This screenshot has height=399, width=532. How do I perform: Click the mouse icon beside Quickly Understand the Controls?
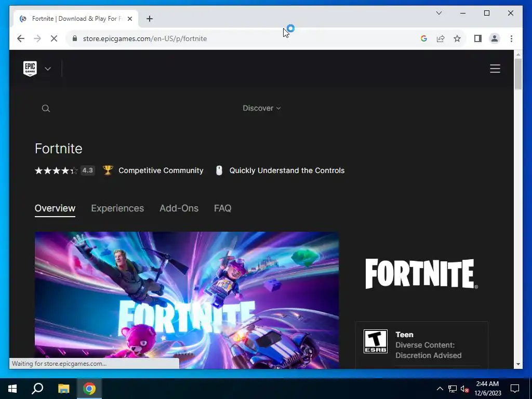tap(219, 170)
